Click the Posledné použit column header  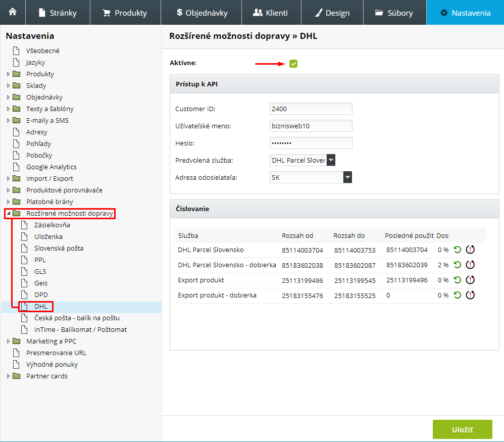[409, 235]
